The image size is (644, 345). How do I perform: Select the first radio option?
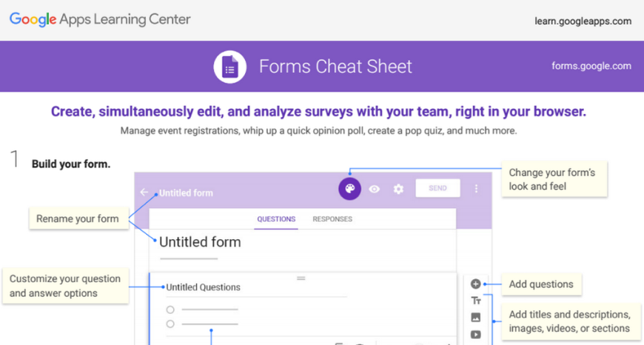[x=170, y=309]
